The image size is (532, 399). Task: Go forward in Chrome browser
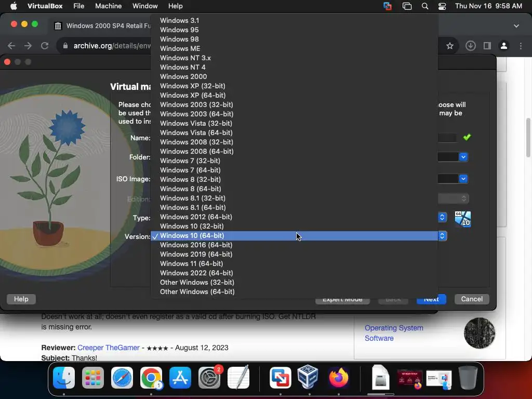(x=28, y=46)
